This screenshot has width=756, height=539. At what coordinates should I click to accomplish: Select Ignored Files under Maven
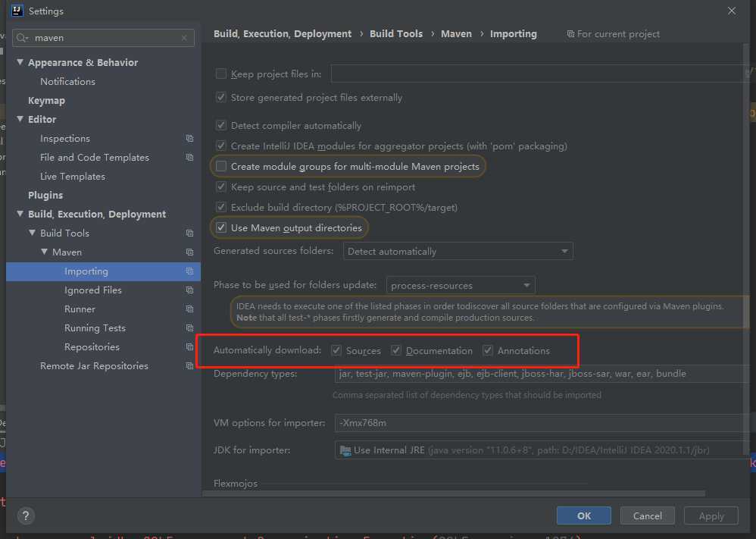tap(92, 290)
